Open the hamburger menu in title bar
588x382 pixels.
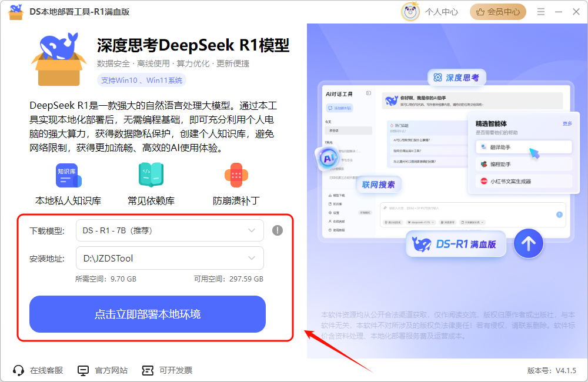541,11
